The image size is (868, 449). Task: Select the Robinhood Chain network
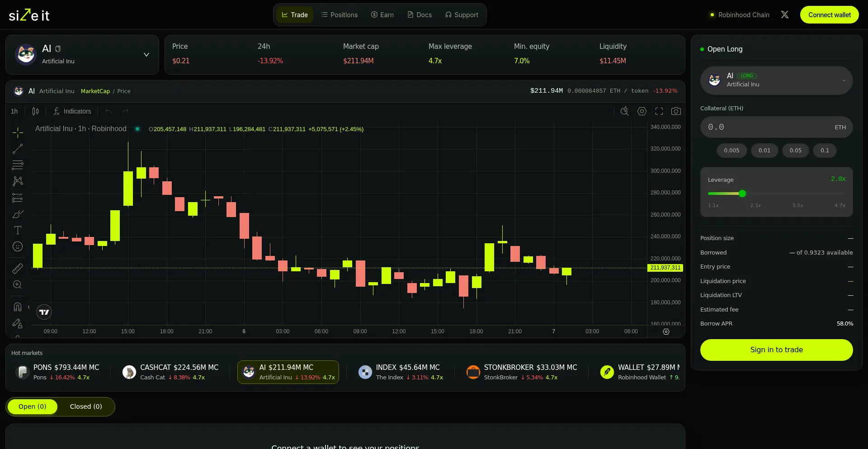pyautogui.click(x=740, y=15)
